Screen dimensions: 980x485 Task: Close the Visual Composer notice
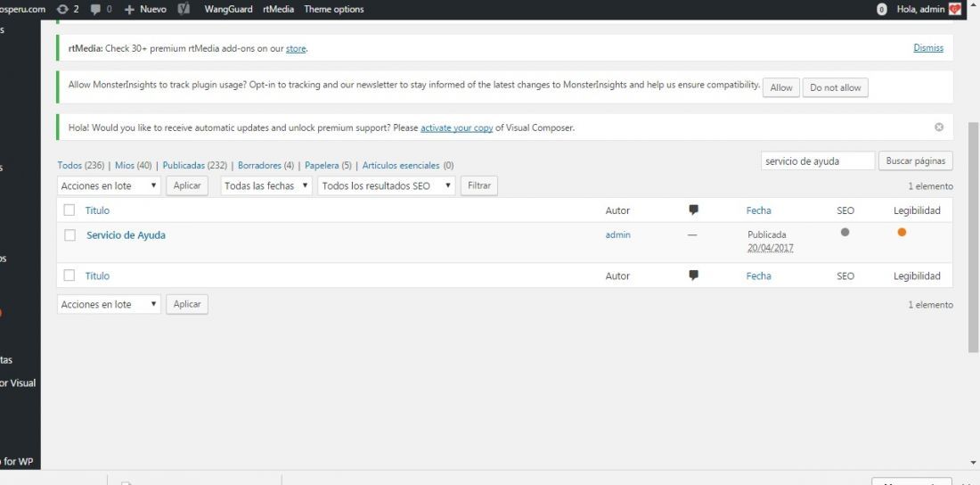tap(939, 127)
